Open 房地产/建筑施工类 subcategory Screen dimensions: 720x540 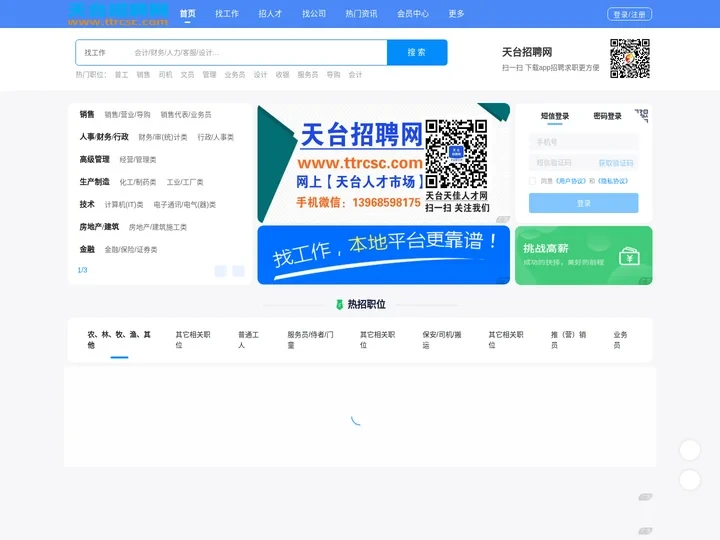(158, 227)
